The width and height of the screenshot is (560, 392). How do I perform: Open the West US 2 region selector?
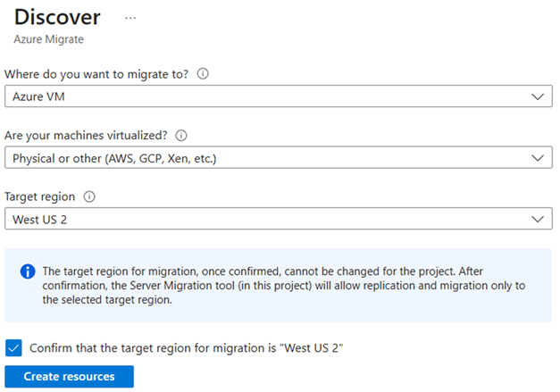point(268,220)
